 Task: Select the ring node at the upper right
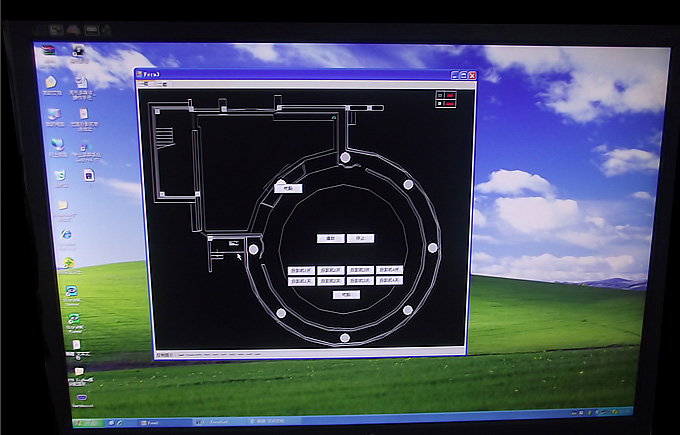click(x=408, y=185)
